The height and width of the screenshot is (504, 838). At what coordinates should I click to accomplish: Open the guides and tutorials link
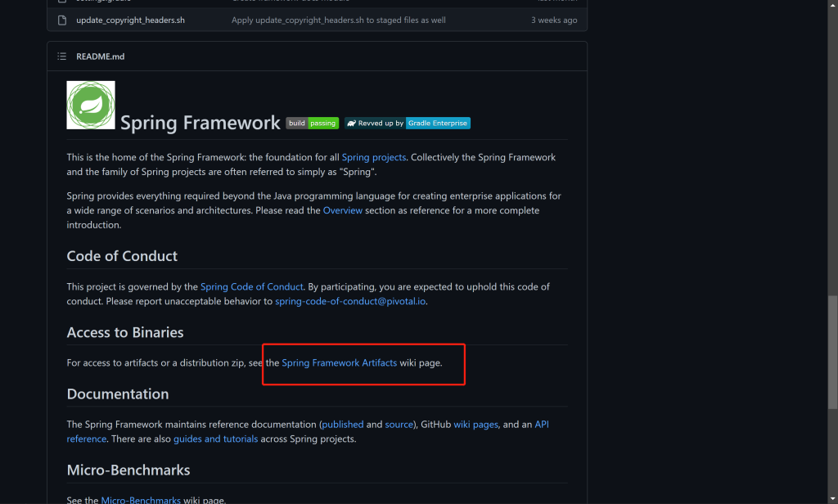[x=215, y=439]
